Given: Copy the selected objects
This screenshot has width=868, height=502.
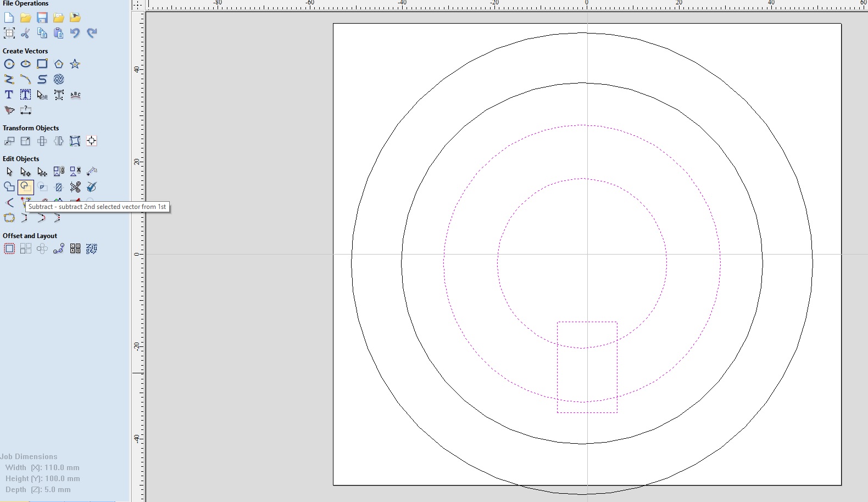Looking at the screenshot, I should [42, 33].
